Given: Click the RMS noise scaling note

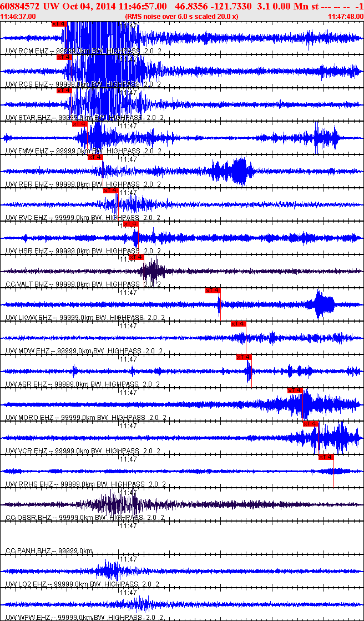Looking at the screenshot, I should coord(181,17).
